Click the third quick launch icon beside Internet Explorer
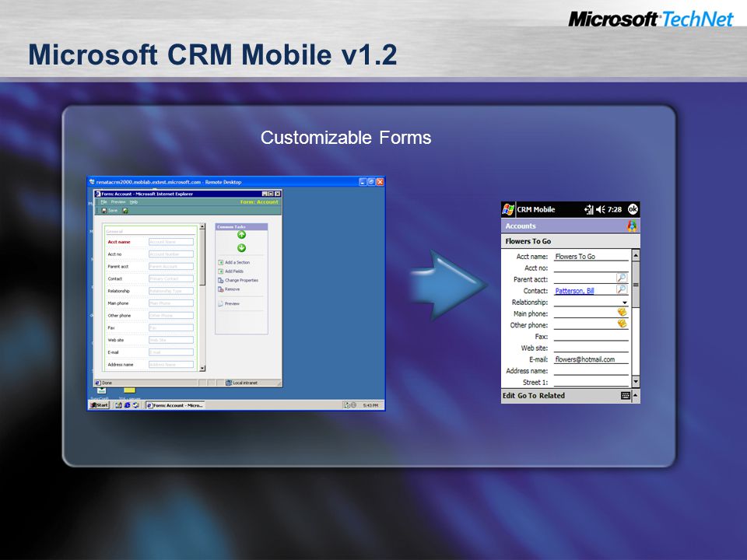Screen dimensions: 747x560 point(135,405)
